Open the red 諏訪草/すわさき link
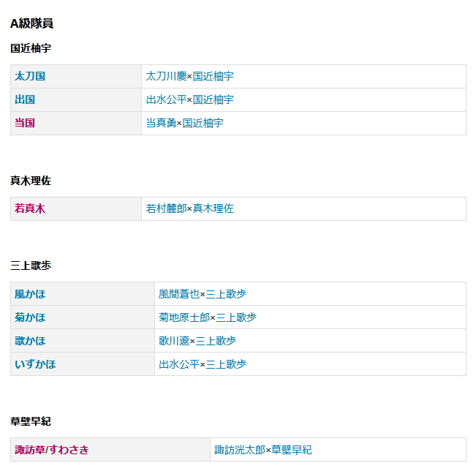The image size is (476, 474). click(52, 450)
